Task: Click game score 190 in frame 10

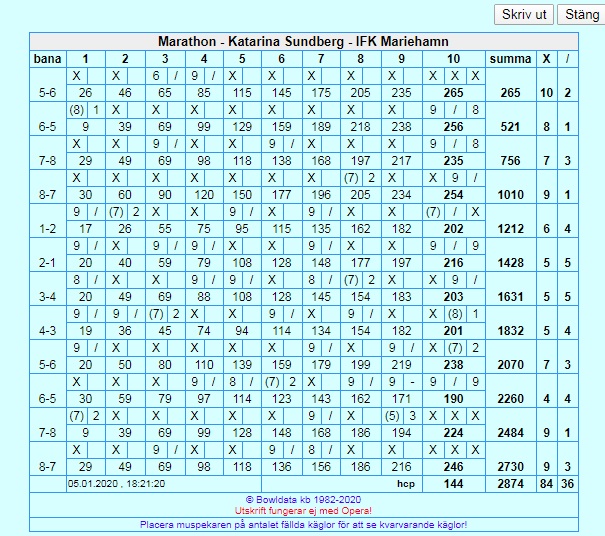Action: pos(453,398)
